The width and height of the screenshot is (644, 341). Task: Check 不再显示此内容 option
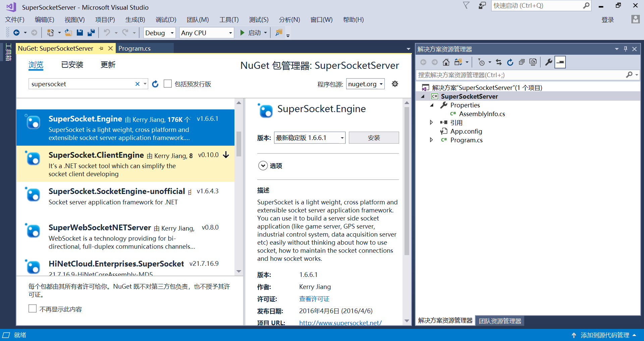click(33, 308)
